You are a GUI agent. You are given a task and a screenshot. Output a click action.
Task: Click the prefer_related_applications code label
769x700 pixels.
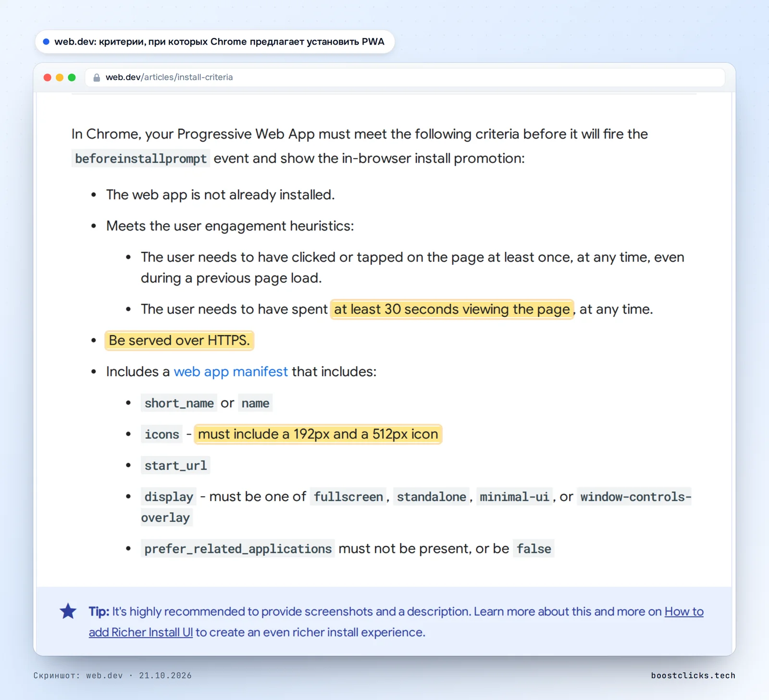238,549
